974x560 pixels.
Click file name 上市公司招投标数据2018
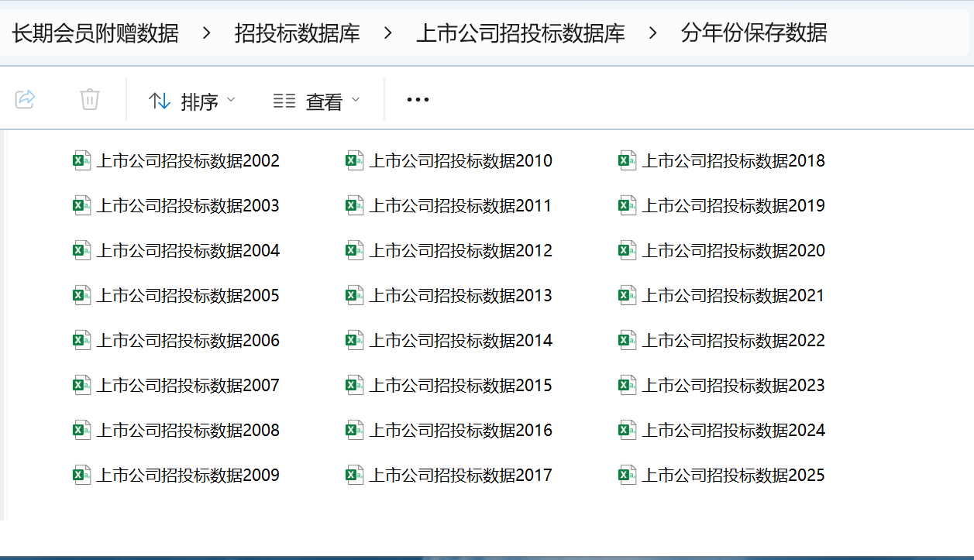[734, 160]
